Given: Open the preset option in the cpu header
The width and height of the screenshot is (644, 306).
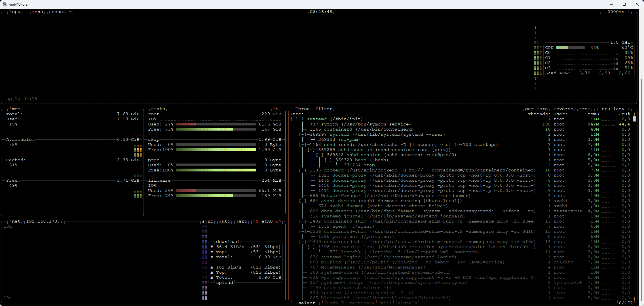Looking at the screenshot, I should pos(57,12).
